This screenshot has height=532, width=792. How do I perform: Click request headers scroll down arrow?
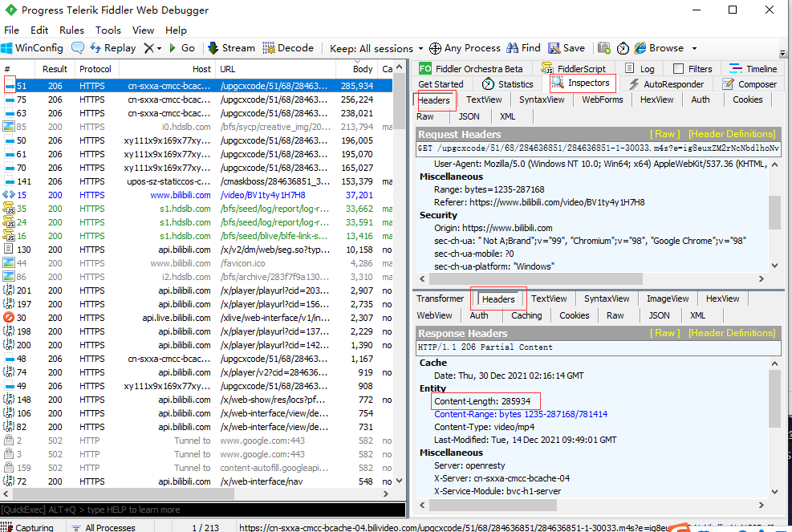coord(775,266)
